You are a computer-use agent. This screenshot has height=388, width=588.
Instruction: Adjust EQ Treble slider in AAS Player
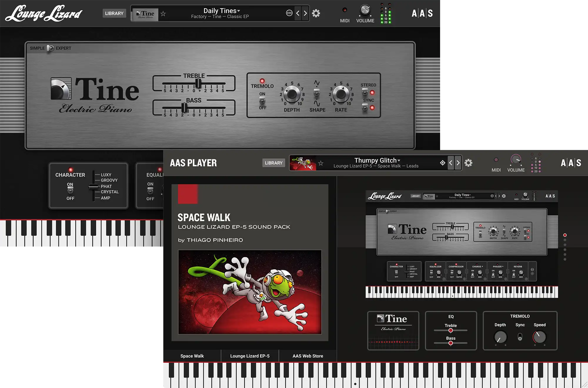[x=451, y=331]
